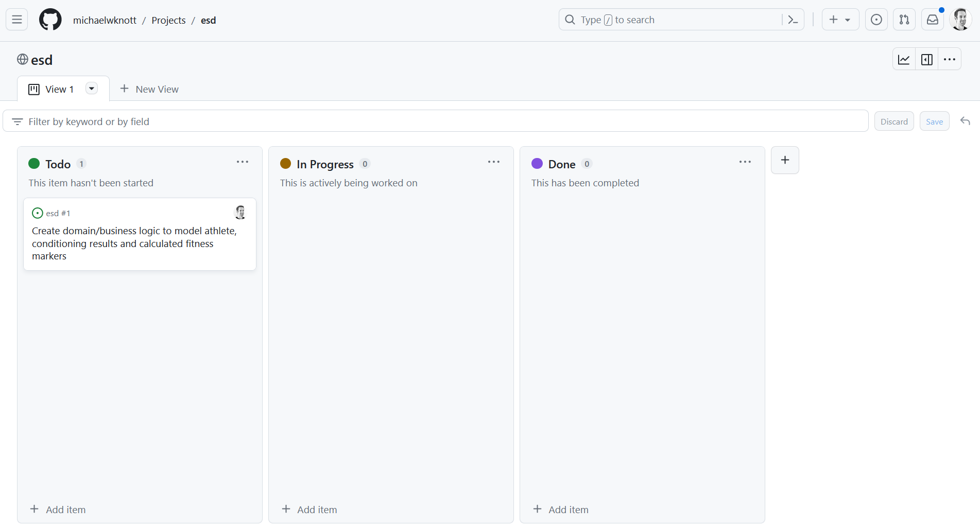Add item to Todo column
Image resolution: width=980 pixels, height=526 pixels.
pyautogui.click(x=58, y=510)
